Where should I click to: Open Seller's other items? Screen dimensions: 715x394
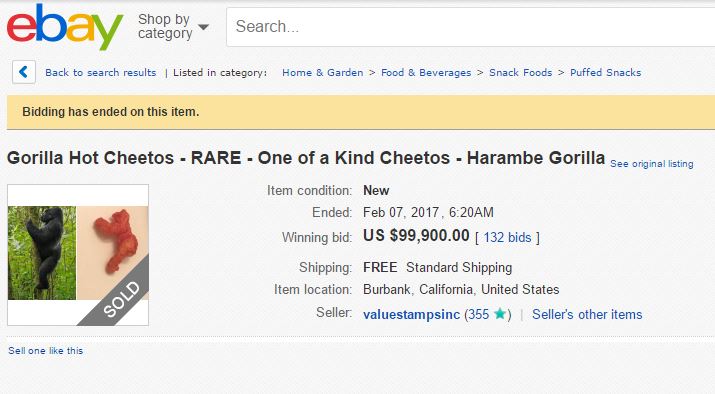coord(587,314)
